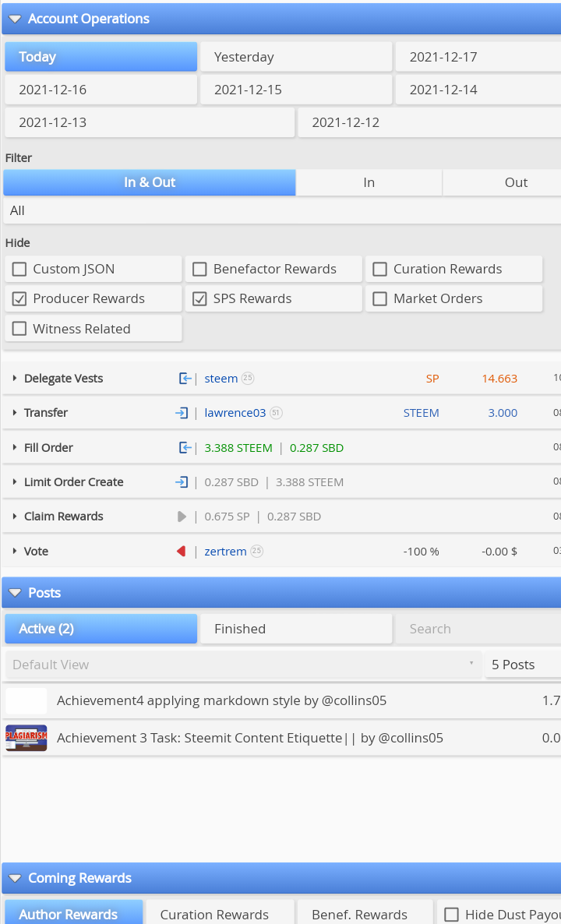561x924 pixels.
Task: Select the Yesterday tab
Action: point(296,57)
